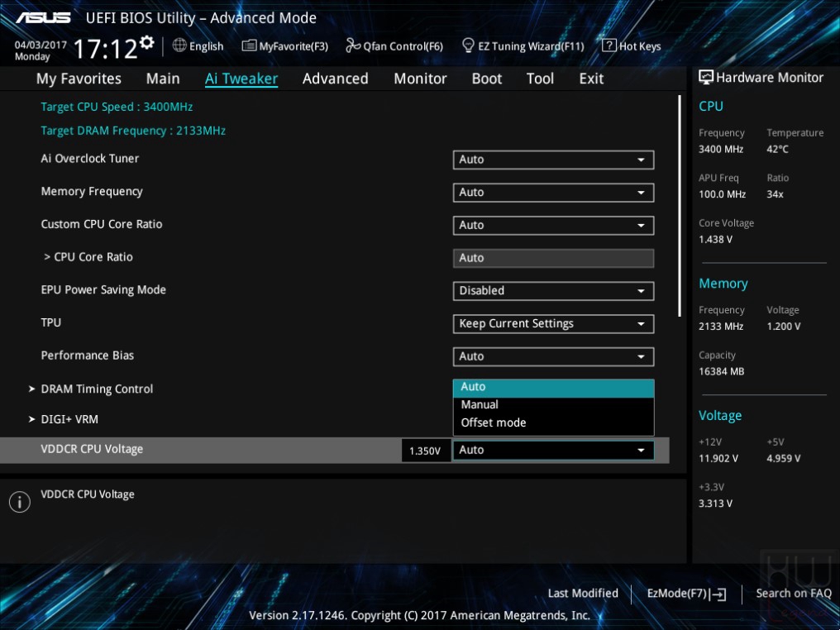This screenshot has width=840, height=630.
Task: Click the 1.350V voltage value box
Action: coord(425,451)
